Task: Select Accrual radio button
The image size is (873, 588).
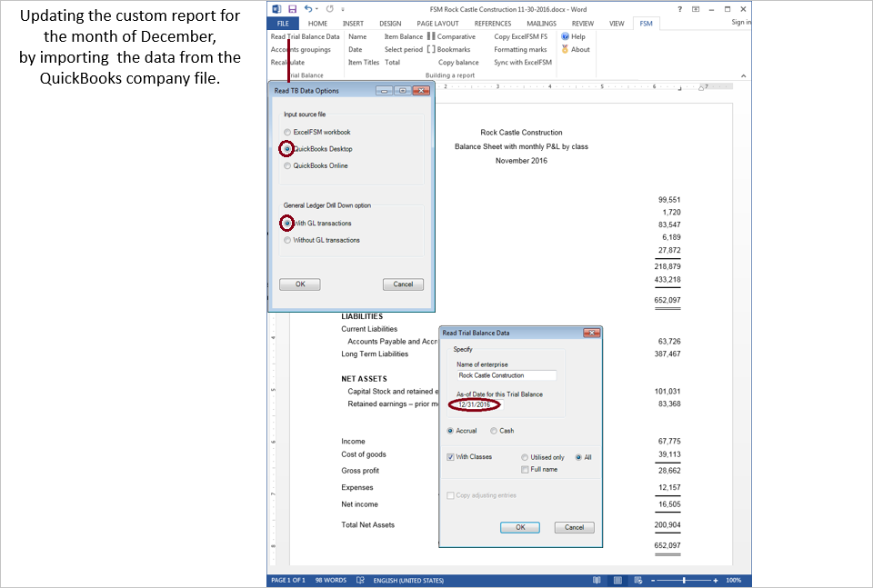Action: click(x=450, y=431)
